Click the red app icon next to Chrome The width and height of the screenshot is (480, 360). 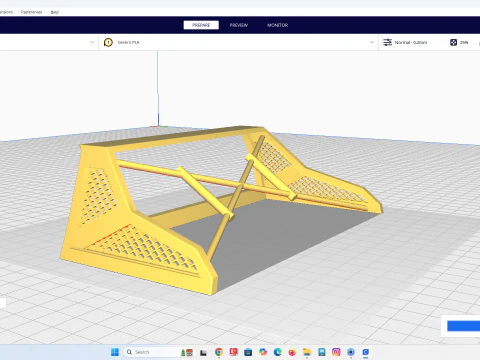pyautogui.click(x=233, y=352)
